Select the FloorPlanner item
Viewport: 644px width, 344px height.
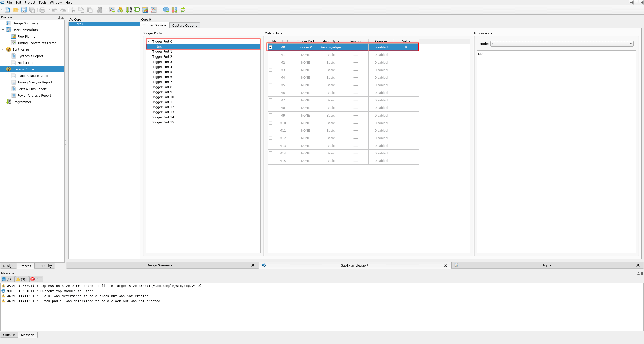(27, 36)
